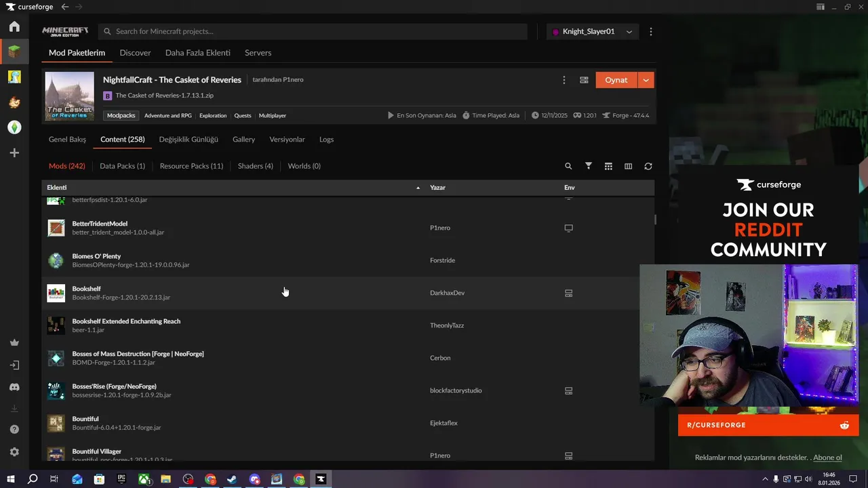
Task: Select the Content (258) tab
Action: 123,140
